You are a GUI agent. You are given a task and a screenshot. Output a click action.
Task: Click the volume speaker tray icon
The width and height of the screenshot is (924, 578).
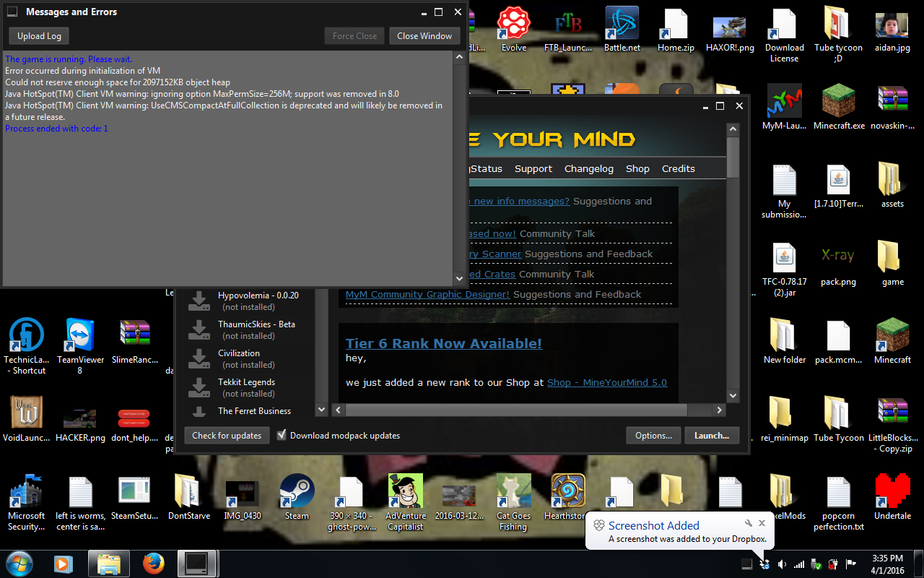click(x=782, y=564)
